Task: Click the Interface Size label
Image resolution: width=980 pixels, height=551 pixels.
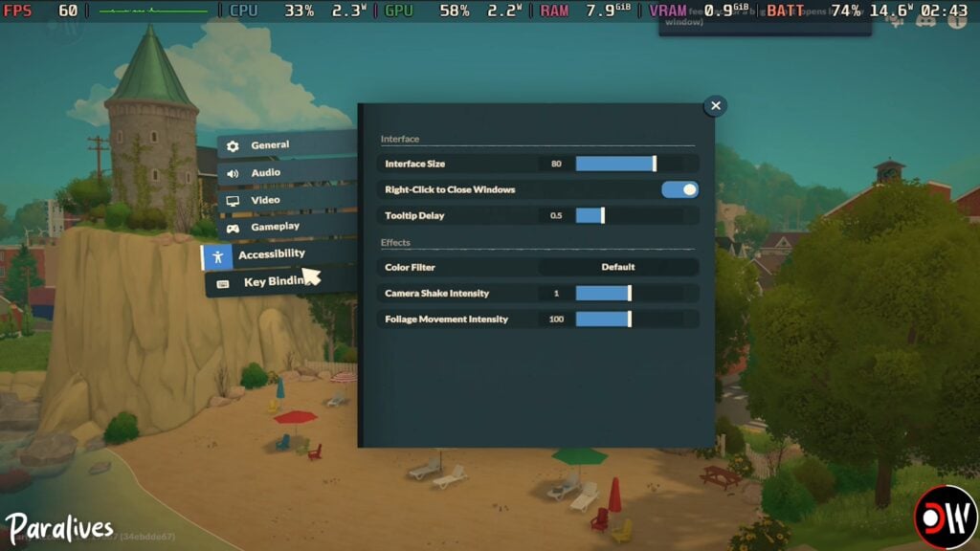Action: click(415, 164)
